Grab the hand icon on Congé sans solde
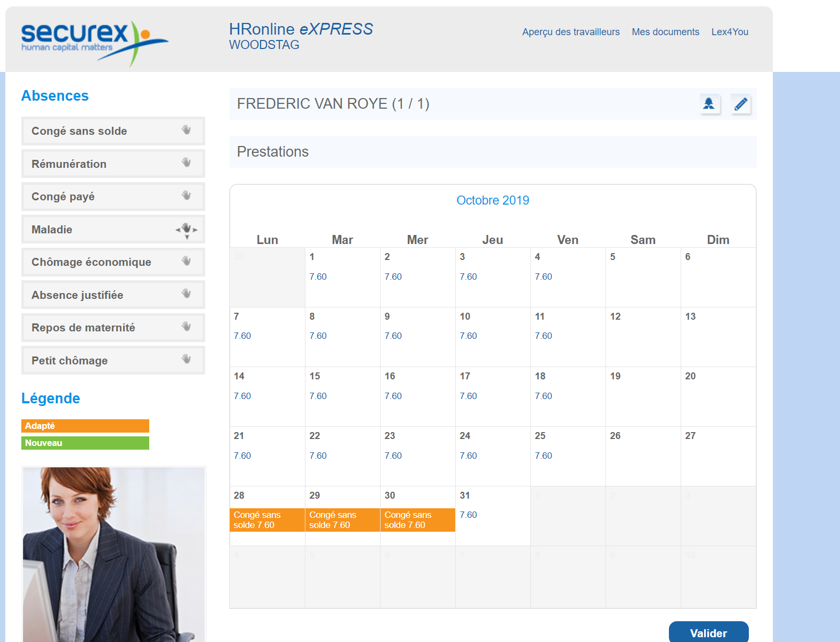The image size is (840, 642). click(x=186, y=130)
